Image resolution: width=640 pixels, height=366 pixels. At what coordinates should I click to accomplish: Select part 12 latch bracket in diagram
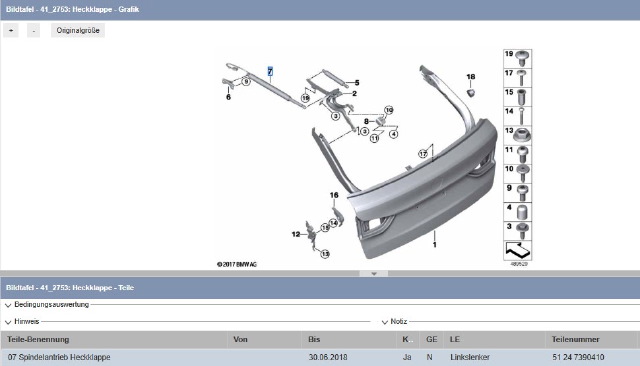pyautogui.click(x=311, y=235)
